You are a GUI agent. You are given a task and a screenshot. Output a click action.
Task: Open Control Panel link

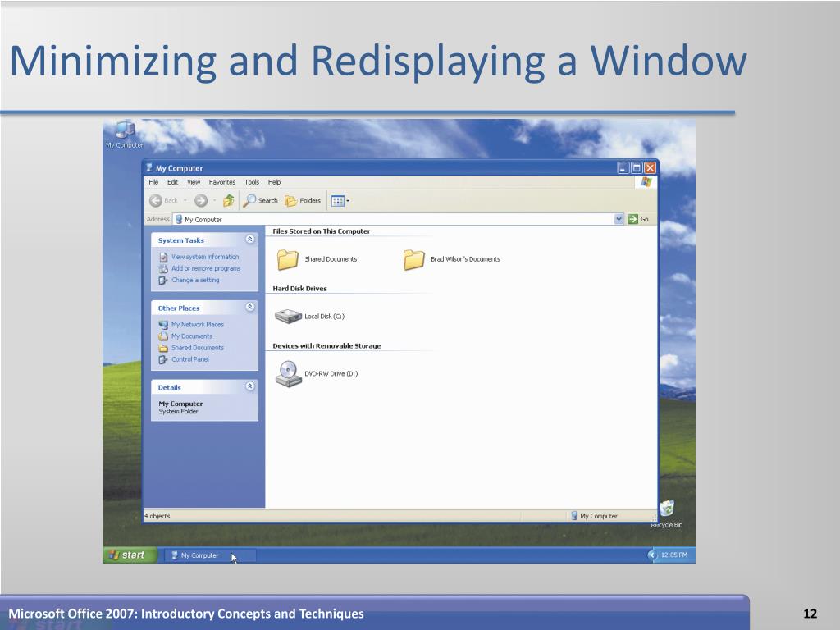(x=190, y=359)
